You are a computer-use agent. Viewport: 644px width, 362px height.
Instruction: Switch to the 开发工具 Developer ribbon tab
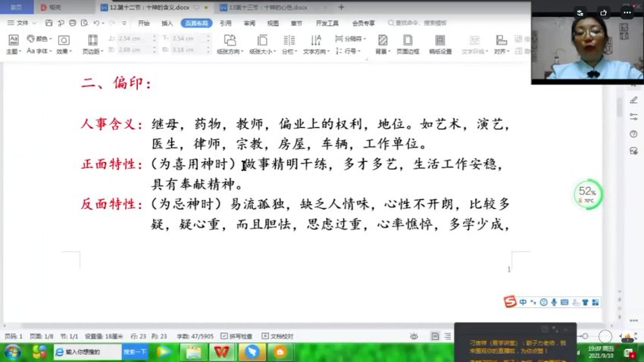[327, 23]
